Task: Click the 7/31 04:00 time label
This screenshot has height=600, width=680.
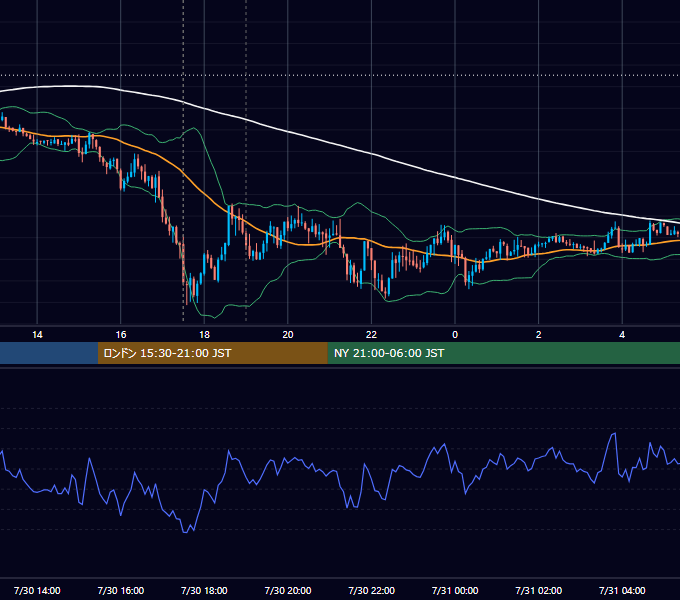Action: click(x=622, y=590)
